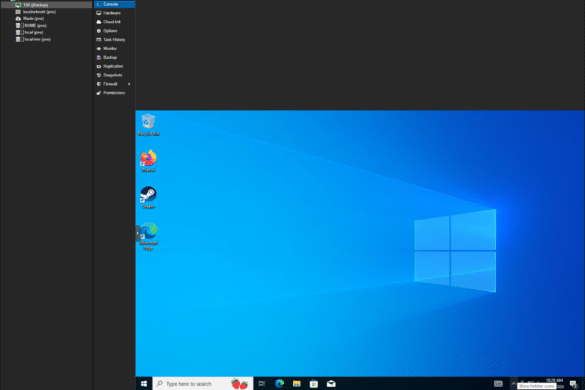Open the Task History section
585x390 pixels.
(114, 40)
